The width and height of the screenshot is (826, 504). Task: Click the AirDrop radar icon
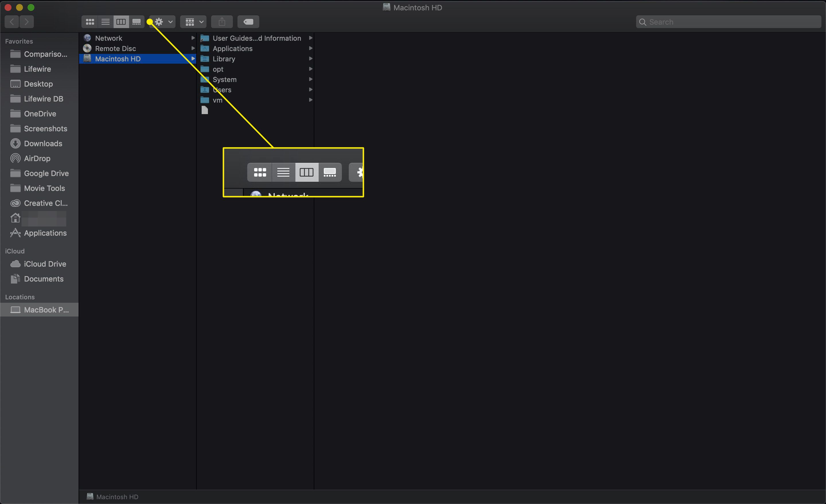pos(15,158)
